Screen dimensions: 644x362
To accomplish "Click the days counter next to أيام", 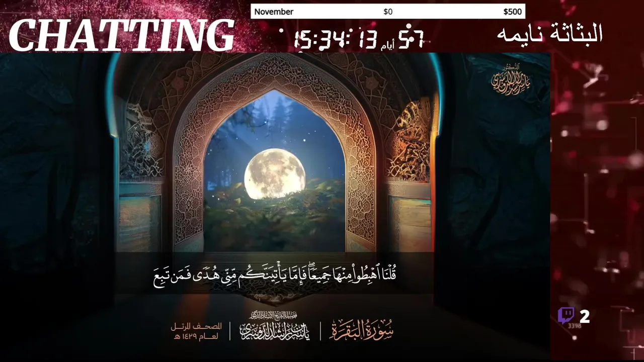I will (411, 39).
